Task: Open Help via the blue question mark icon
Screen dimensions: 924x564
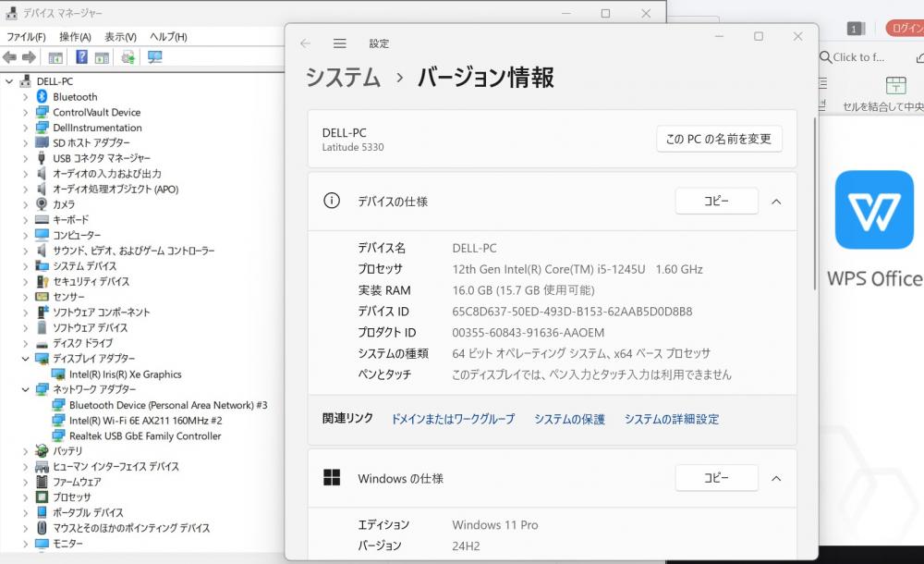Action: point(82,56)
